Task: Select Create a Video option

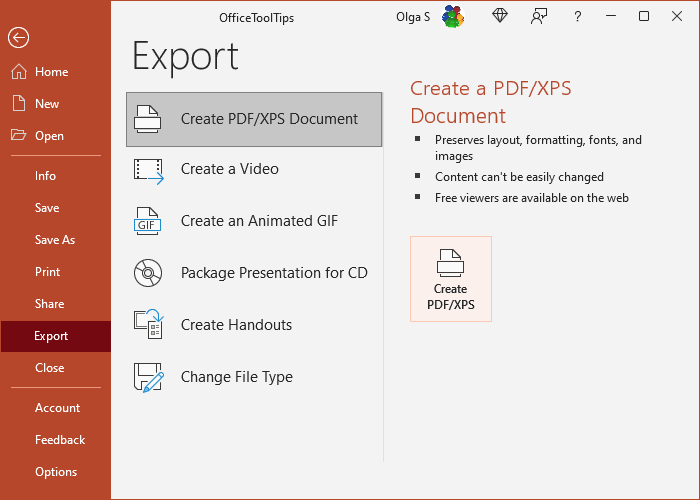Action: pyautogui.click(x=254, y=169)
